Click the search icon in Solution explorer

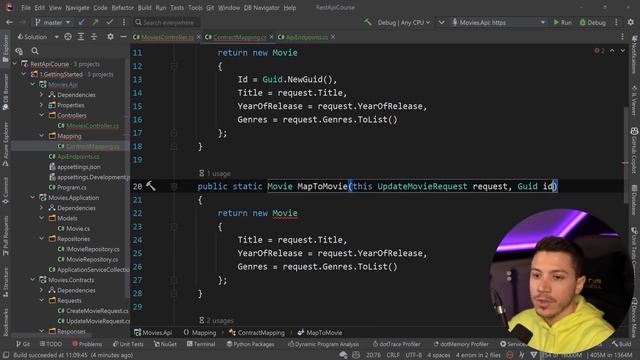tap(35, 51)
